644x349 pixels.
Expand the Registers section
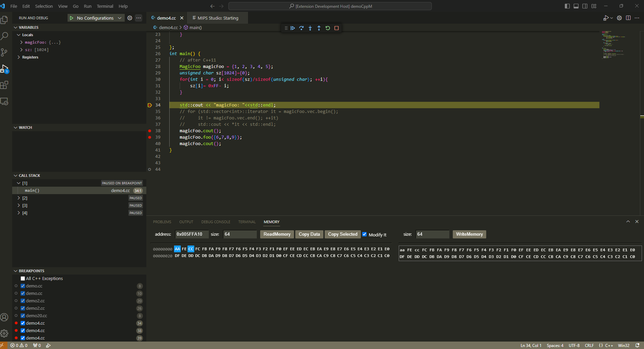19,57
